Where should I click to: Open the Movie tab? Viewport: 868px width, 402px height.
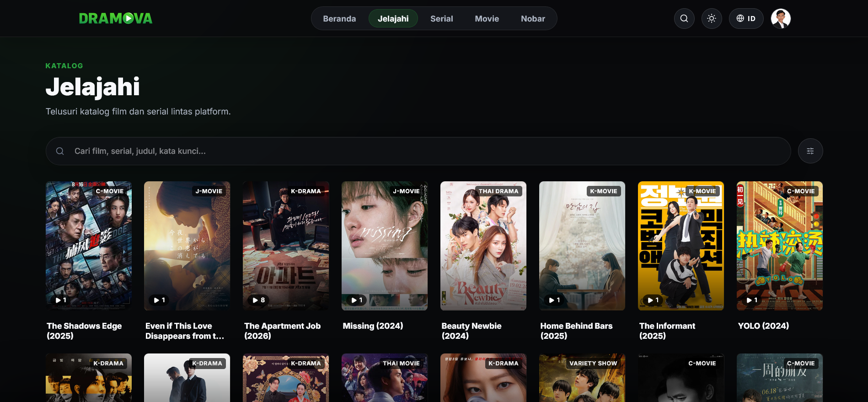point(487,19)
